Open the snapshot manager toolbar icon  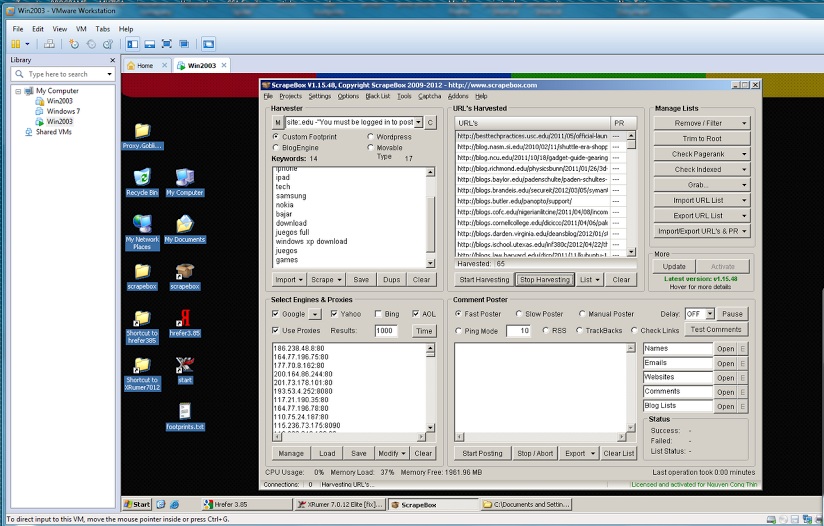tap(108, 44)
